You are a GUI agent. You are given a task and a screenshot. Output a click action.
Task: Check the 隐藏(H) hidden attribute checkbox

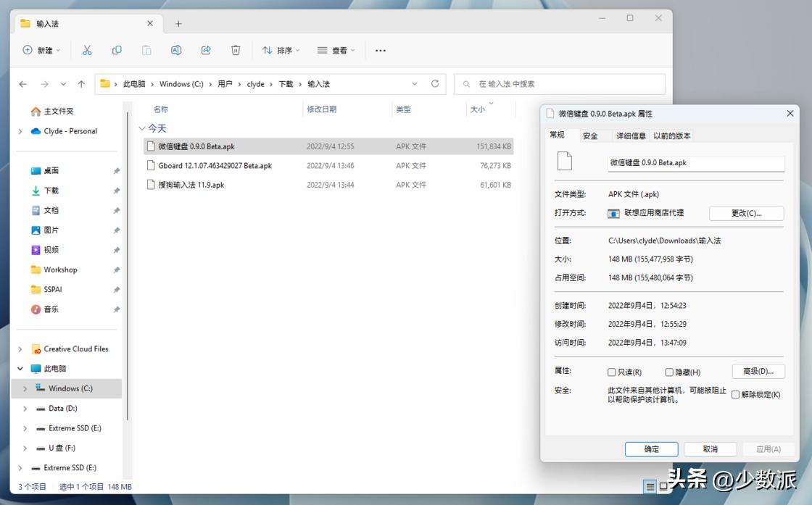(x=668, y=372)
